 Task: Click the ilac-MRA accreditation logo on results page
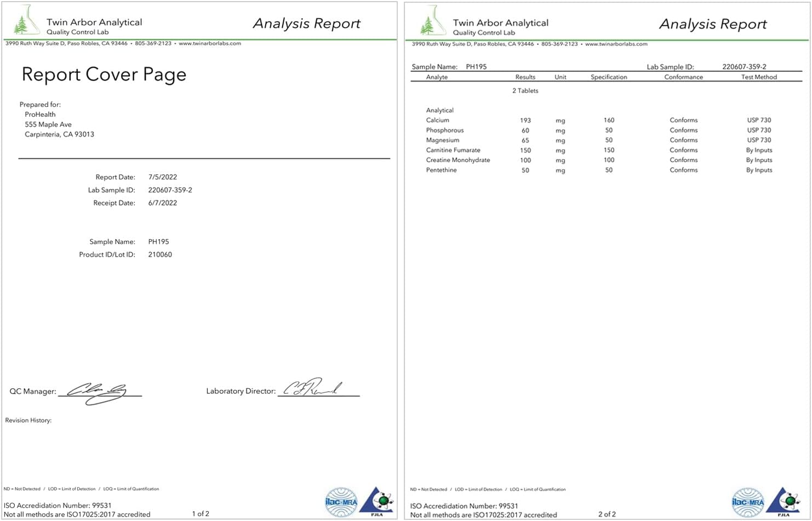click(748, 502)
